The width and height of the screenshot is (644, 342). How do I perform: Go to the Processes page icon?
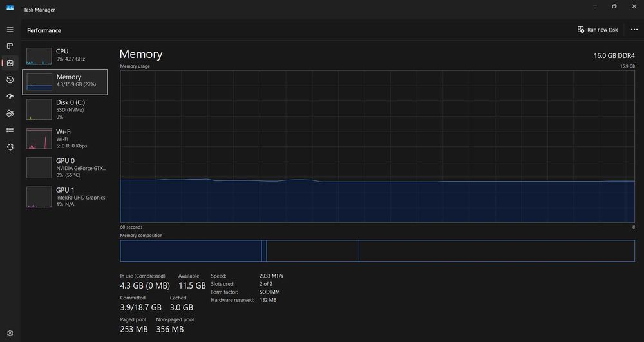[x=10, y=46]
